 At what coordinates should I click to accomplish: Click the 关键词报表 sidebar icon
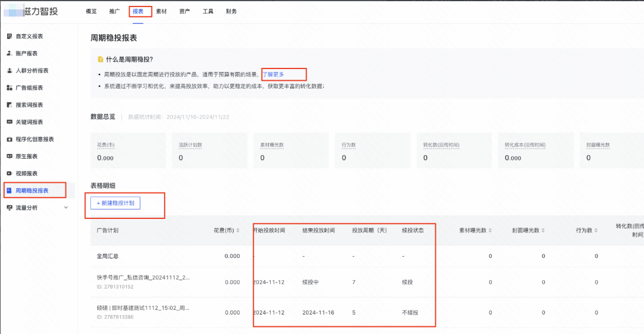[9, 122]
